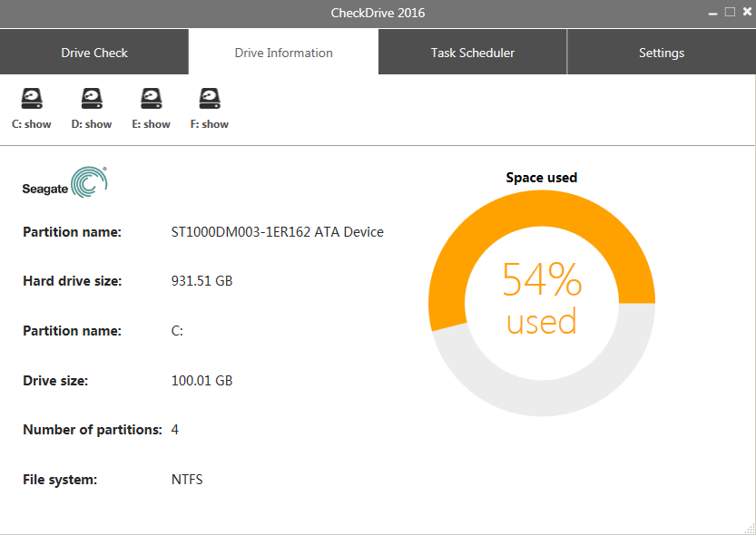This screenshot has height=535, width=756.
Task: Show drive info via "C: show" label
Action: (32, 124)
